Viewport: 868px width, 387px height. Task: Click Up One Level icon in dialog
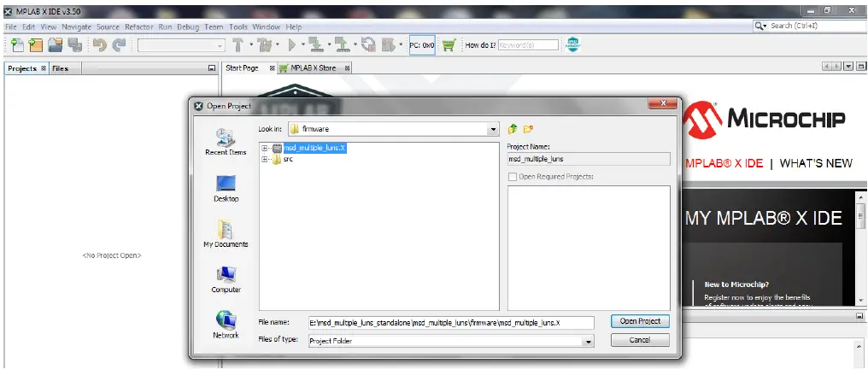click(x=513, y=129)
